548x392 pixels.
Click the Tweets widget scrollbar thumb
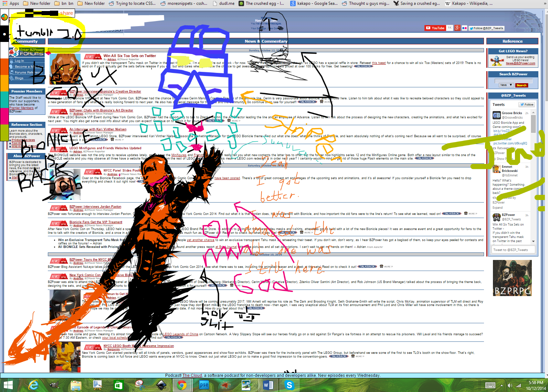(x=533, y=124)
